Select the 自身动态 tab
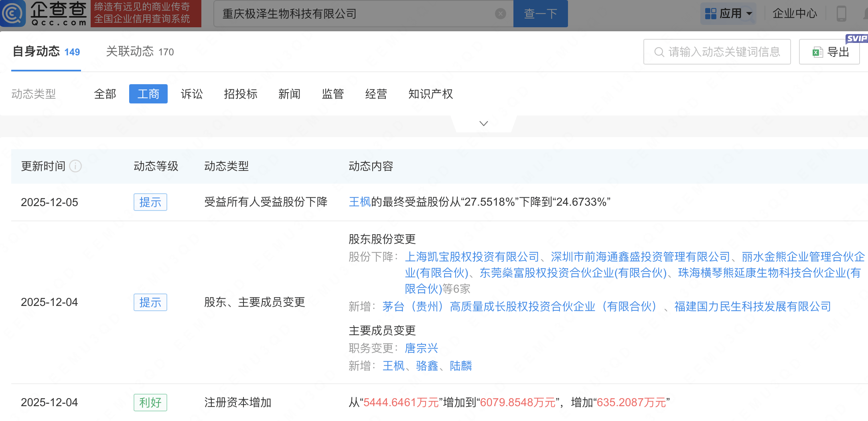The height and width of the screenshot is (421, 868). 46,52
